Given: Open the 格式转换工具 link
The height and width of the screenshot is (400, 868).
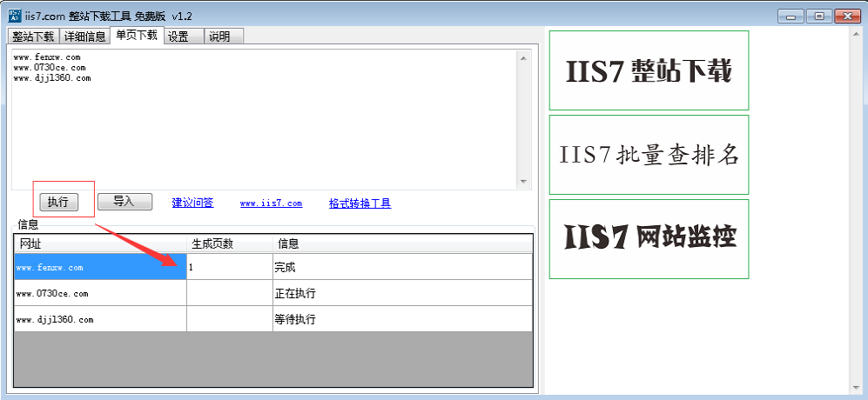Looking at the screenshot, I should 360,203.
